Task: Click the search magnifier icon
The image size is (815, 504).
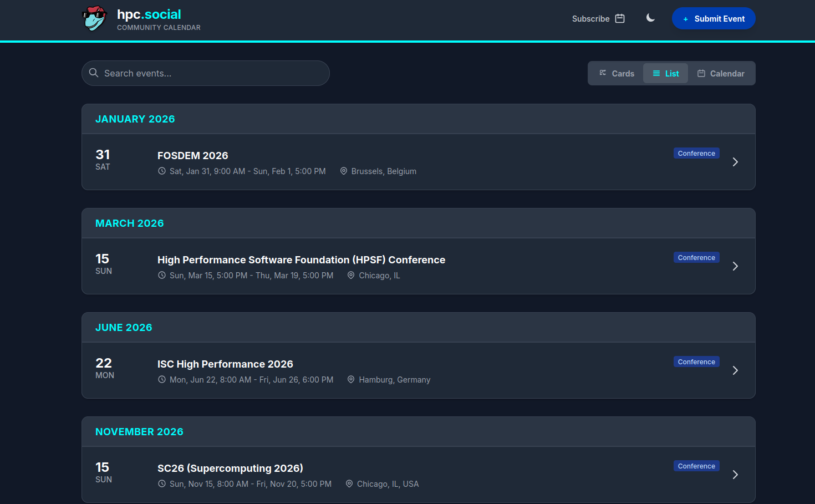Action: click(x=94, y=73)
